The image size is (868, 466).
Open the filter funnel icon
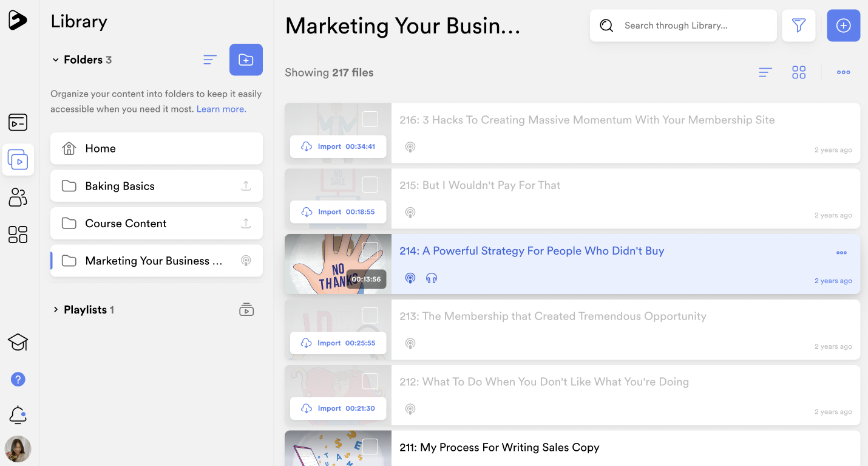click(x=798, y=26)
